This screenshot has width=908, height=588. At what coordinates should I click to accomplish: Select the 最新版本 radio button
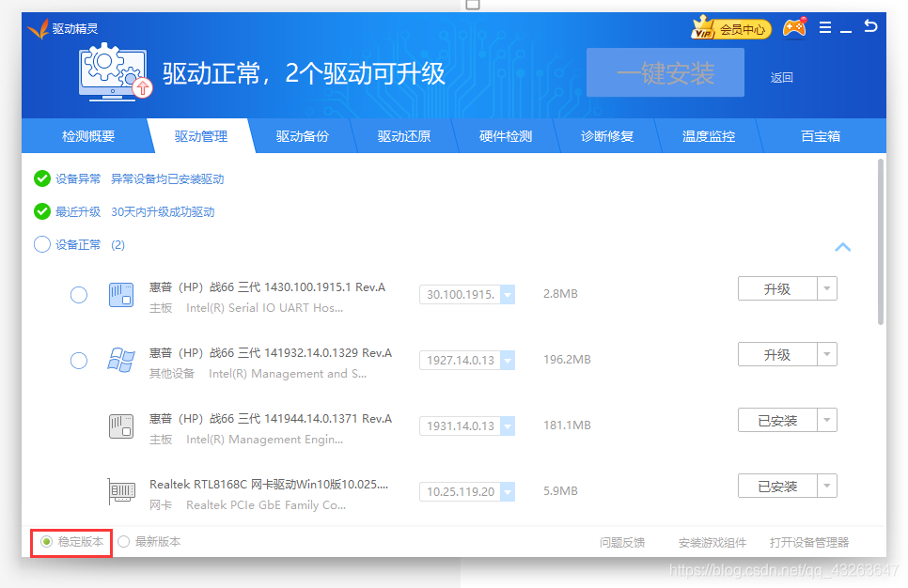(123, 542)
